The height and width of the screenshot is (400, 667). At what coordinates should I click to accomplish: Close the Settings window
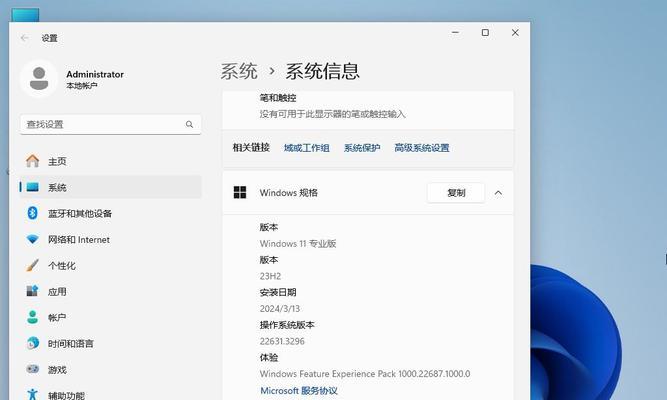pos(515,32)
